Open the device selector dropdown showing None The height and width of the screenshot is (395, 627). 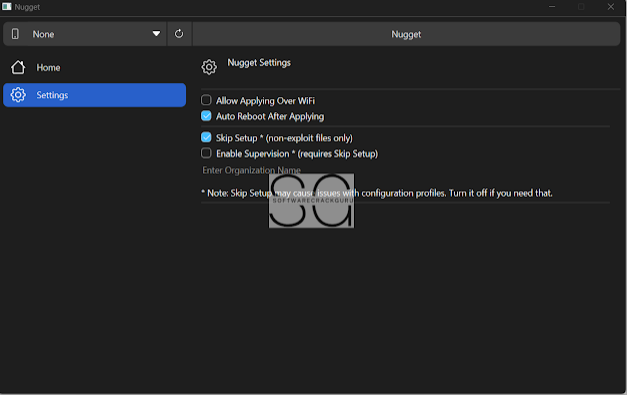tap(85, 34)
